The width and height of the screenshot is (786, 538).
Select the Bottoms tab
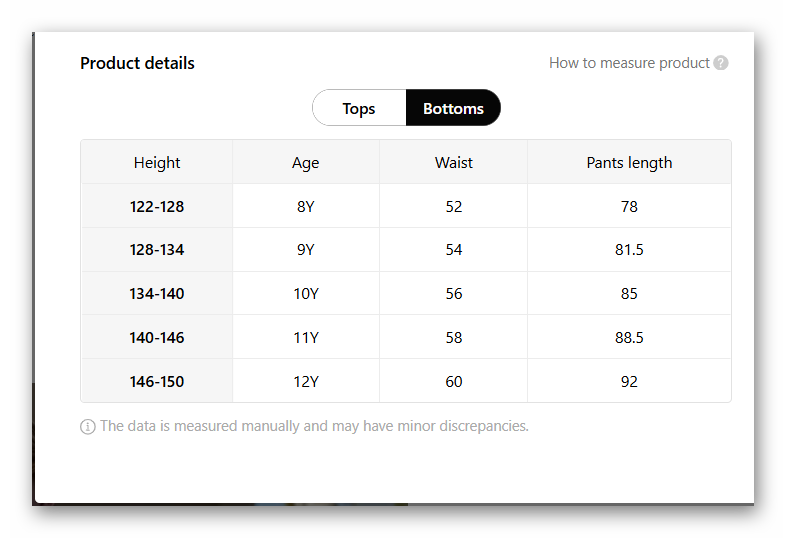coord(453,109)
